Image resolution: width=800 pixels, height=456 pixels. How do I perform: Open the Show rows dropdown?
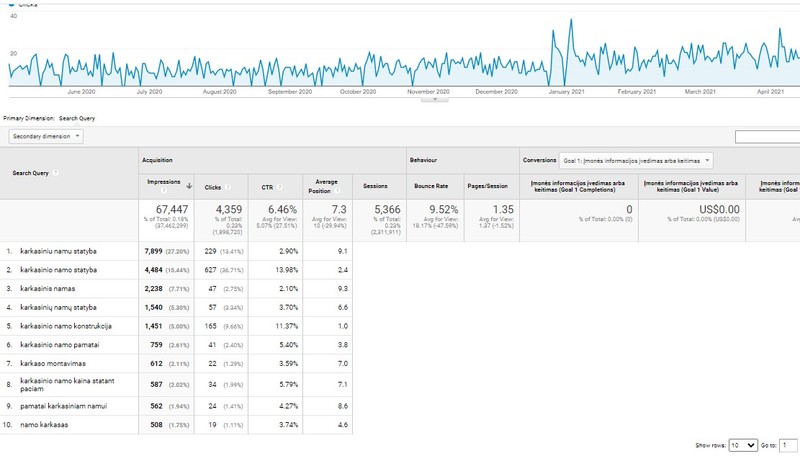743,445
